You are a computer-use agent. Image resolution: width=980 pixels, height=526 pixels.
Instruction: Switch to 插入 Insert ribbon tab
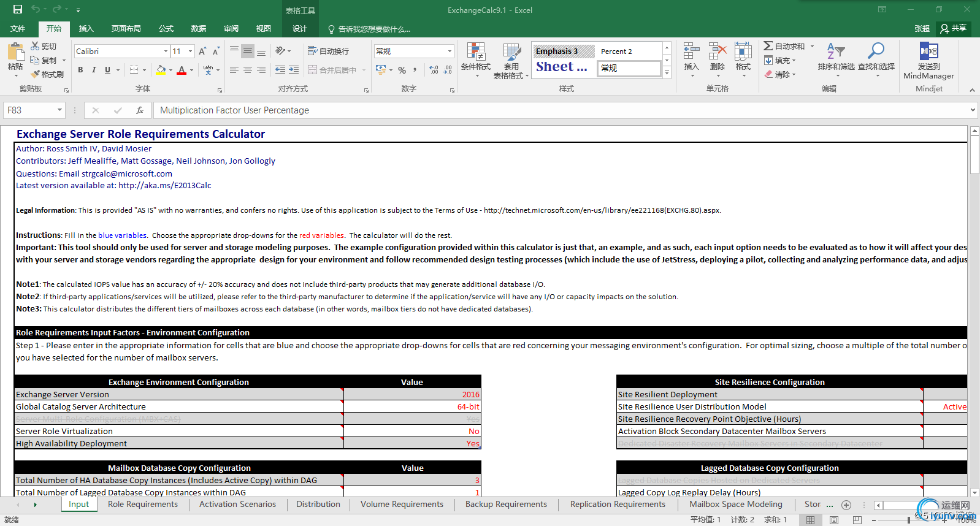click(86, 28)
